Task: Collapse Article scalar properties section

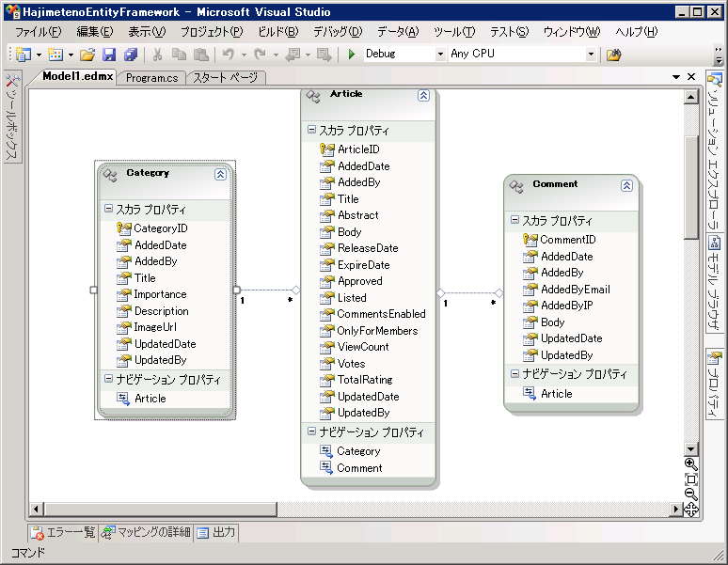Action: click(311, 130)
